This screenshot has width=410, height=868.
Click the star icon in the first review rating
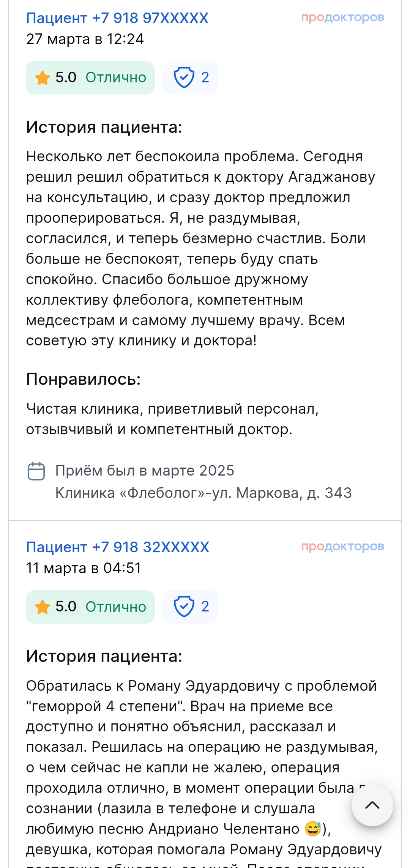(x=43, y=78)
